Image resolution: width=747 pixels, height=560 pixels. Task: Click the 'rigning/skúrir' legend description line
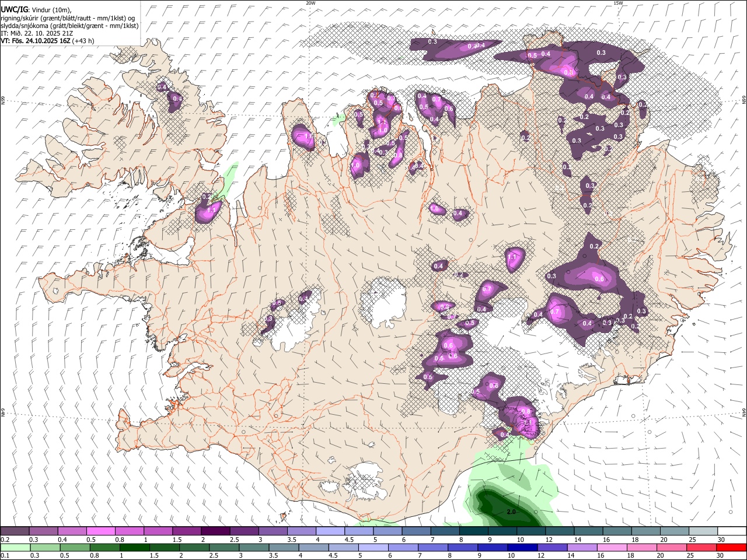pos(67,18)
